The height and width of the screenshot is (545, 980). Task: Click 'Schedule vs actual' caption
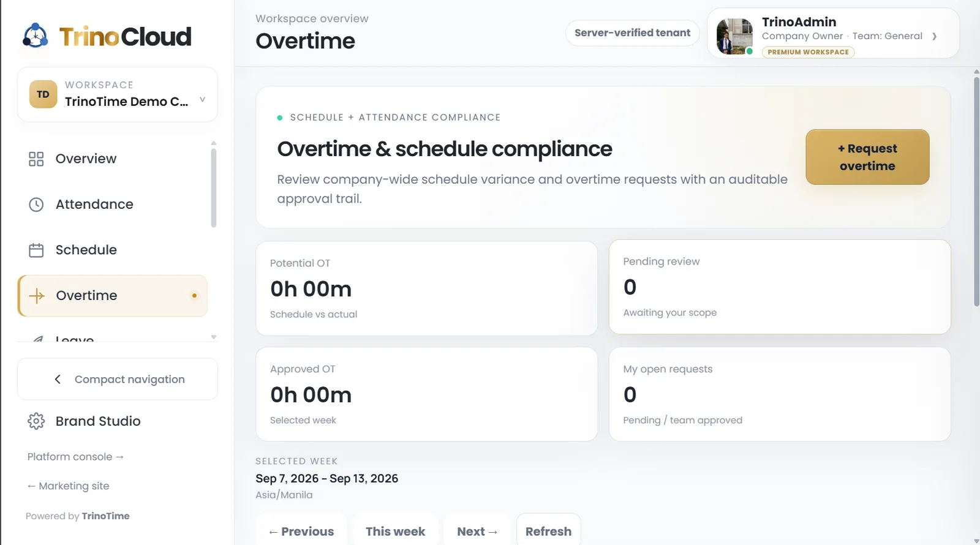point(314,314)
